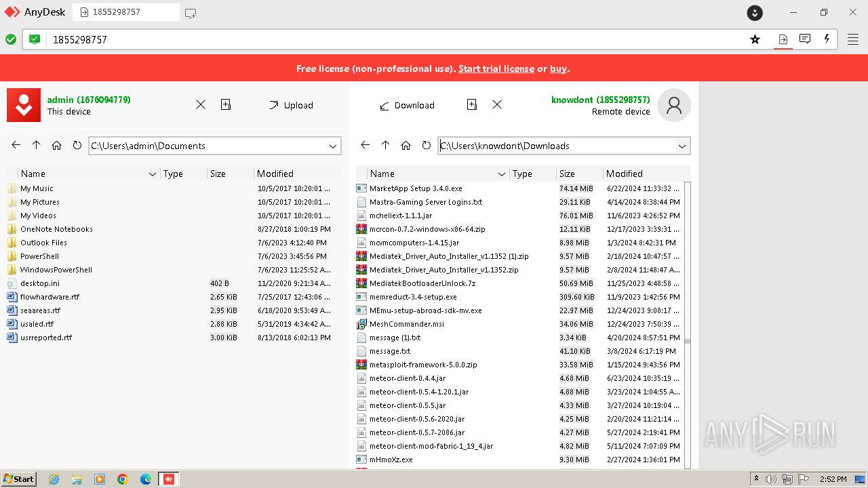Expand the remote path dropdown
Screen dimensions: 868x488
tap(682, 146)
